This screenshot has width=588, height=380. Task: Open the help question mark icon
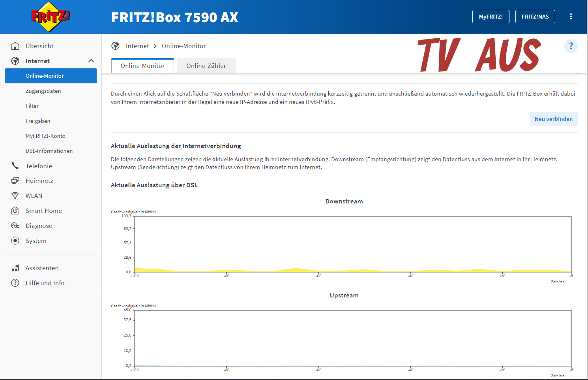[571, 46]
